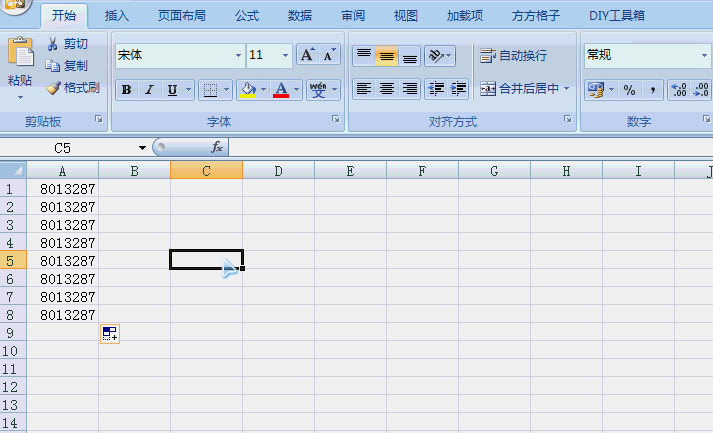This screenshot has width=713, height=433.
Task: Click the Auto Fill Options icon below column A
Action: pos(110,334)
